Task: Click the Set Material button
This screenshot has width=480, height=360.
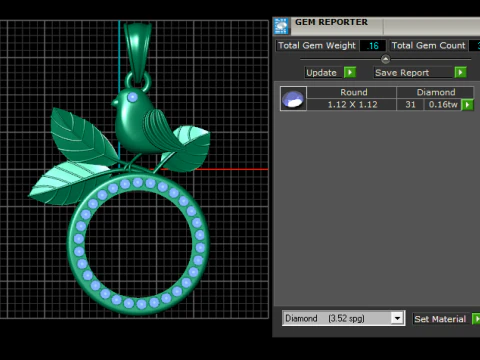Action: click(440, 319)
